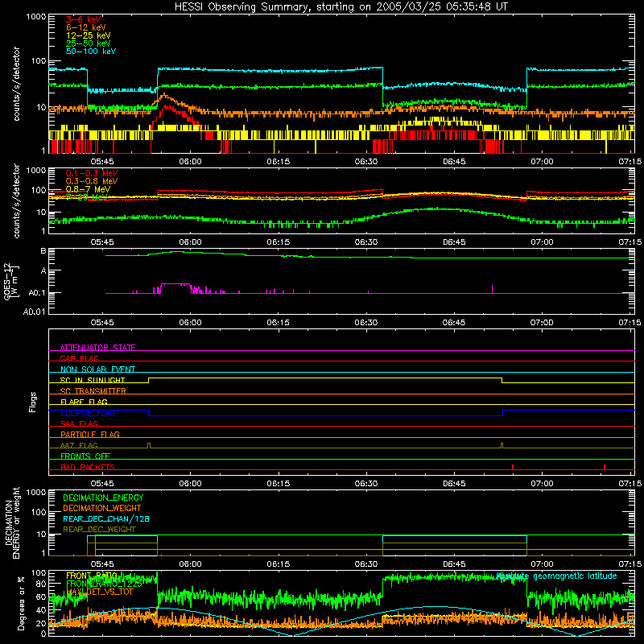
Task: Click the FLARE_FLAG label
Action: pos(84,402)
